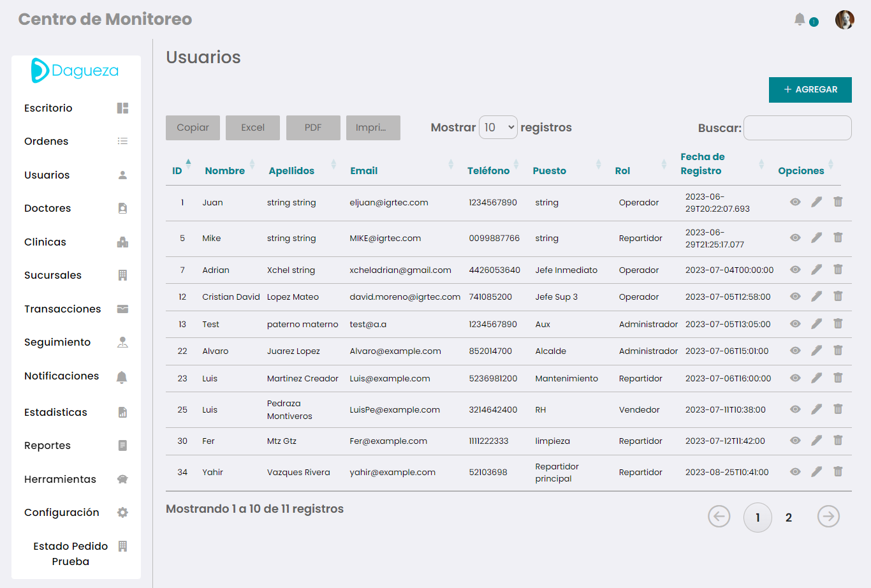The height and width of the screenshot is (588, 871).
Task: Click inside the Buscar search field
Action: click(797, 128)
